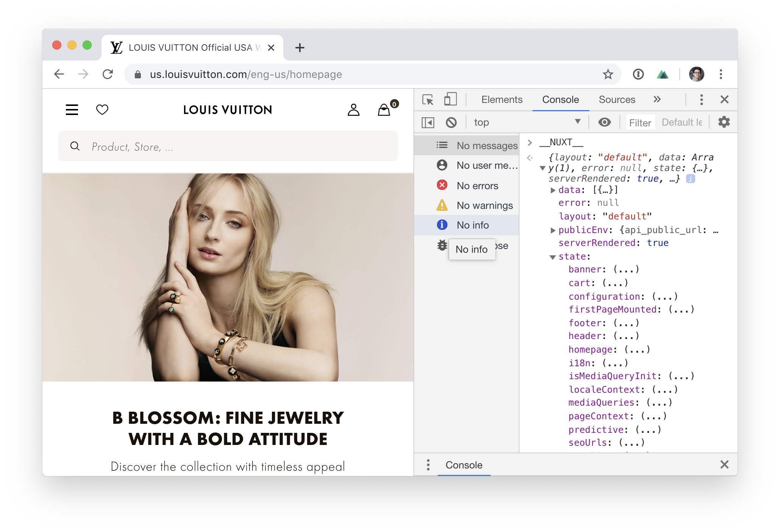Screen dimensions: 780x532
Task: Click the object info badge icon
Action: (x=691, y=179)
